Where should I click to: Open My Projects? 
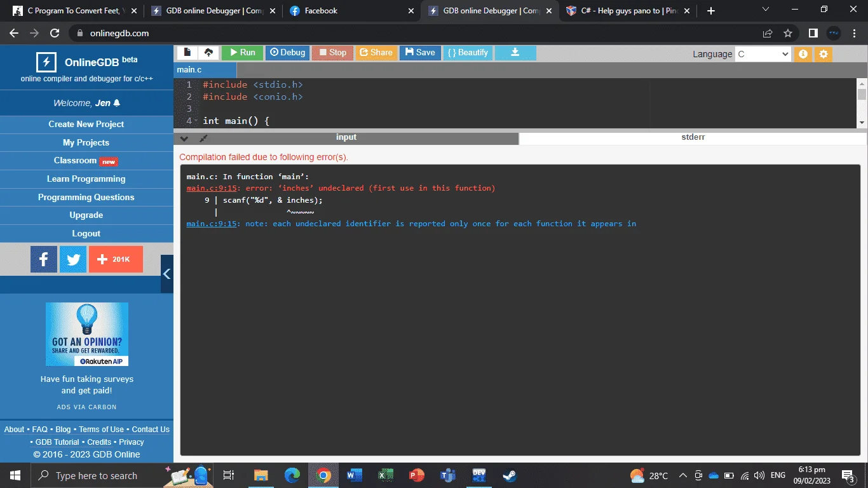tap(86, 142)
